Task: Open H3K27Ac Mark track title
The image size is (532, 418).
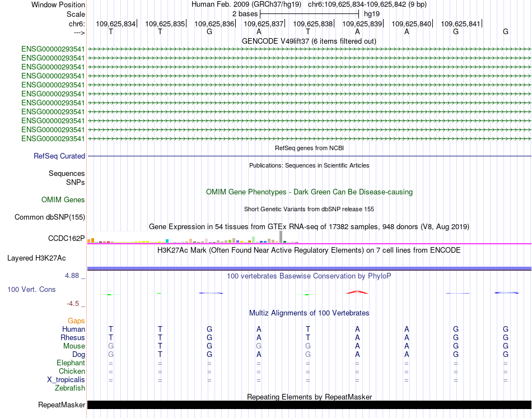Action: pos(309,250)
